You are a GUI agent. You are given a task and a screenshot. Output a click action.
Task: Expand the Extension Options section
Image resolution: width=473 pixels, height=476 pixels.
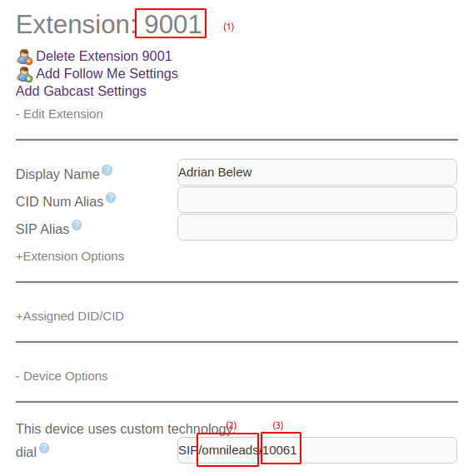tap(70, 256)
